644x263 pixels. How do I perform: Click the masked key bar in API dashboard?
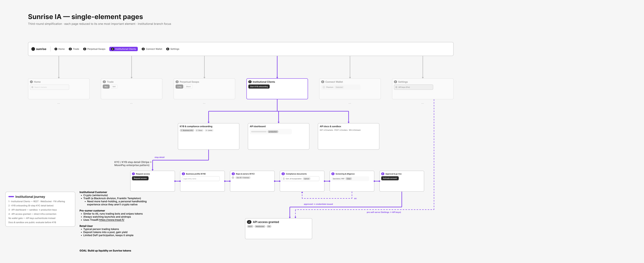tap(259, 132)
